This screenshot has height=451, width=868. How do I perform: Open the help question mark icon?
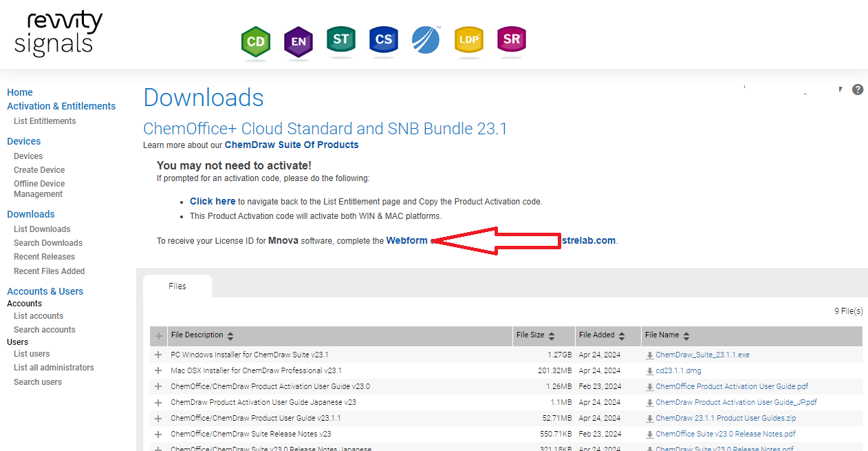858,90
